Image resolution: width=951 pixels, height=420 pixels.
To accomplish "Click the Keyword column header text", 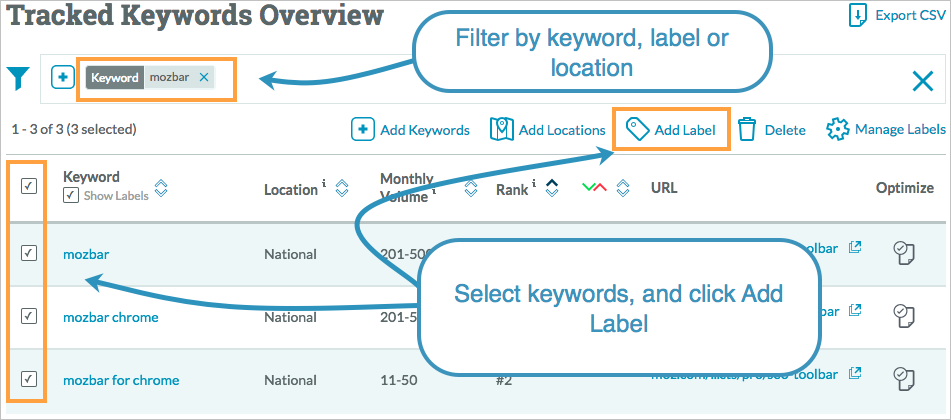I will (91, 177).
